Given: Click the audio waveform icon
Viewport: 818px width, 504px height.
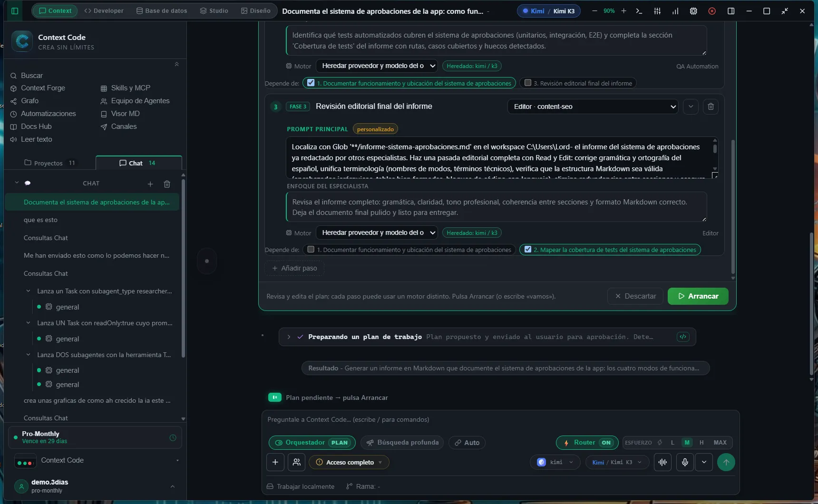Looking at the screenshot, I should [662, 462].
